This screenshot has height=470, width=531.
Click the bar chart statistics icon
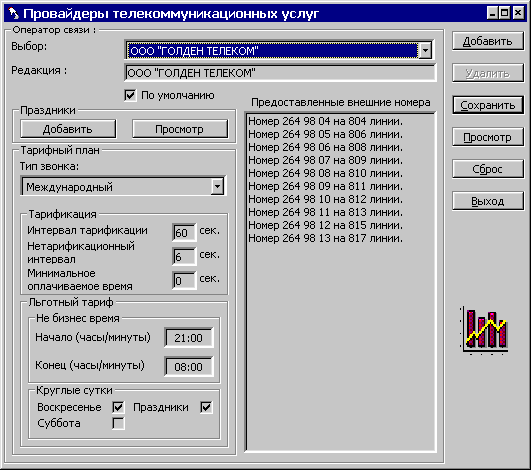484,330
